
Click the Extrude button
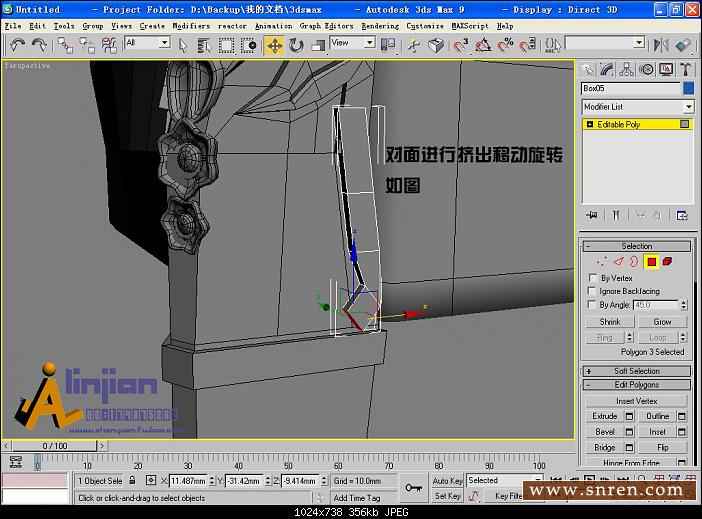click(605, 416)
